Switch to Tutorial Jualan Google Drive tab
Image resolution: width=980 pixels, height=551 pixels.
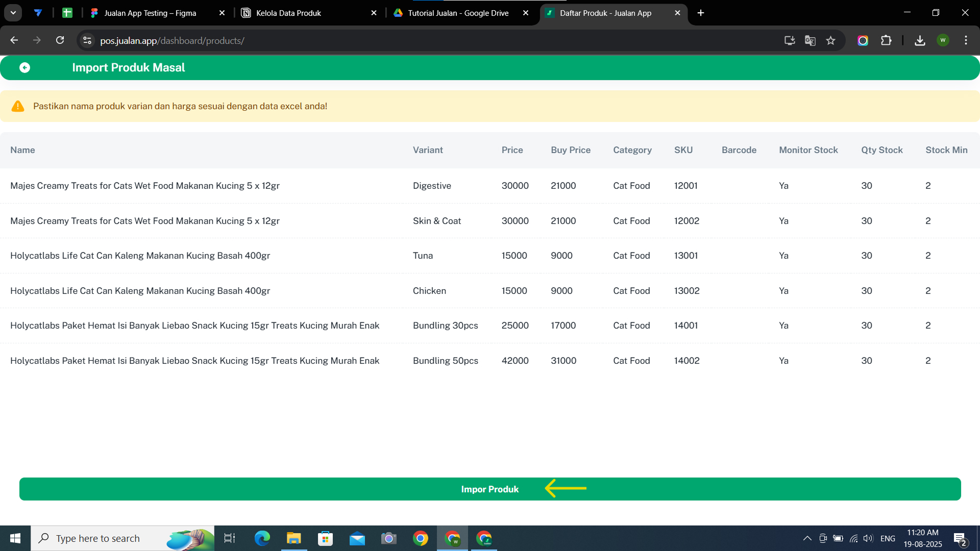point(457,13)
